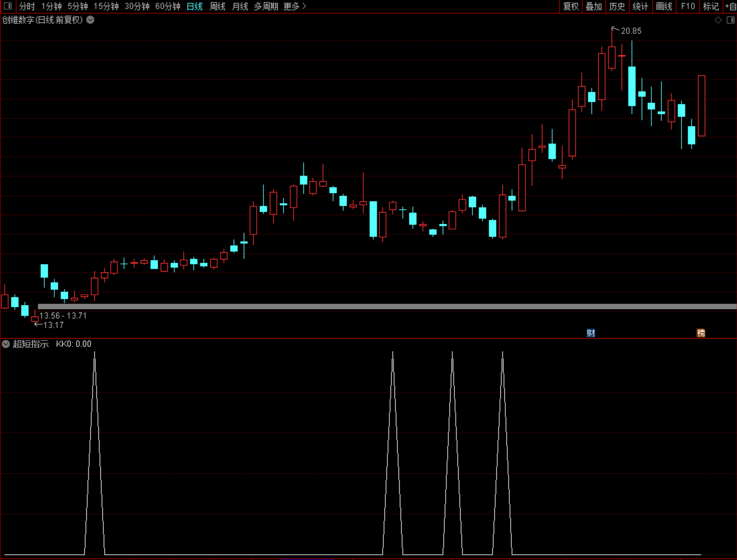Switch to the 周线 weekly tab
This screenshot has width=737, height=560.
(x=218, y=6)
